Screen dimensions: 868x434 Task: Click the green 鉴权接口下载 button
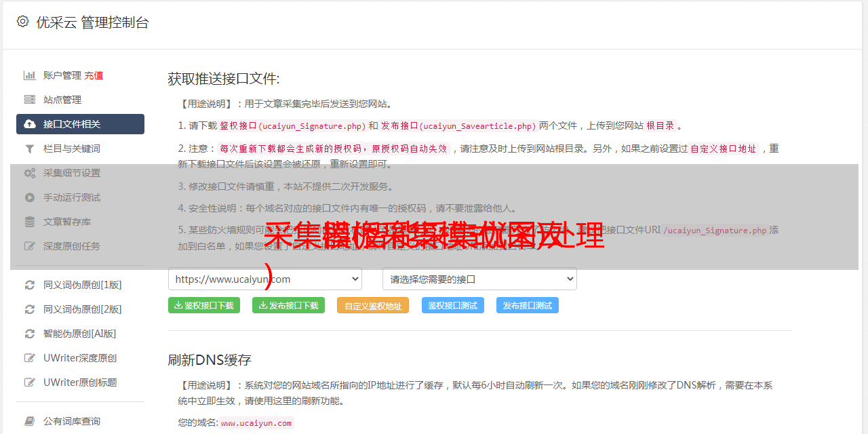(203, 305)
